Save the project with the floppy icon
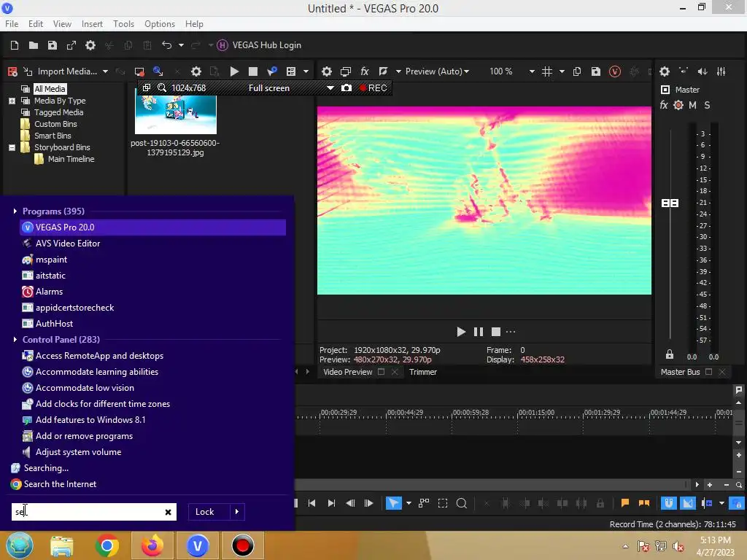This screenshot has width=747, height=560. pos(53,45)
